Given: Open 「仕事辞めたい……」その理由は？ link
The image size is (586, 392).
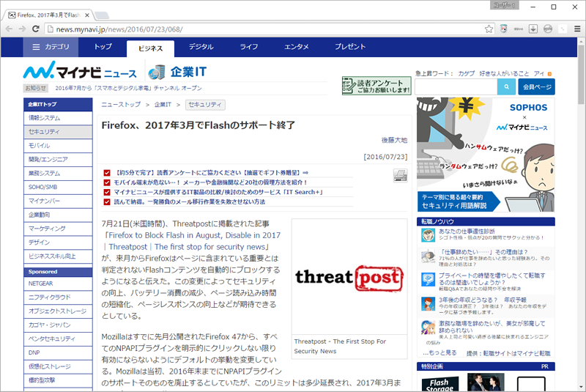Looking at the screenshot, I should click(x=483, y=252).
